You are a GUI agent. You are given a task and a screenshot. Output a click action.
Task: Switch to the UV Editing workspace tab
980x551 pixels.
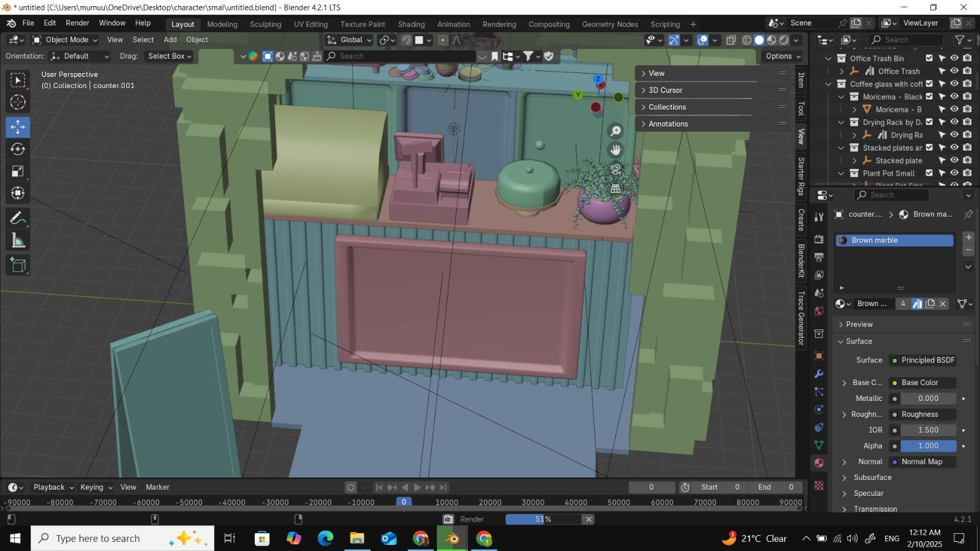[311, 24]
